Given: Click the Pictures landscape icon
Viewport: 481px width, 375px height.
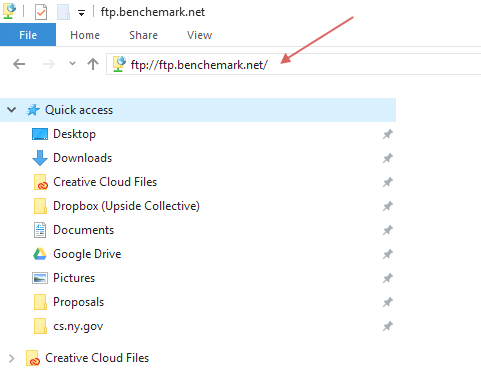Looking at the screenshot, I should coord(40,278).
